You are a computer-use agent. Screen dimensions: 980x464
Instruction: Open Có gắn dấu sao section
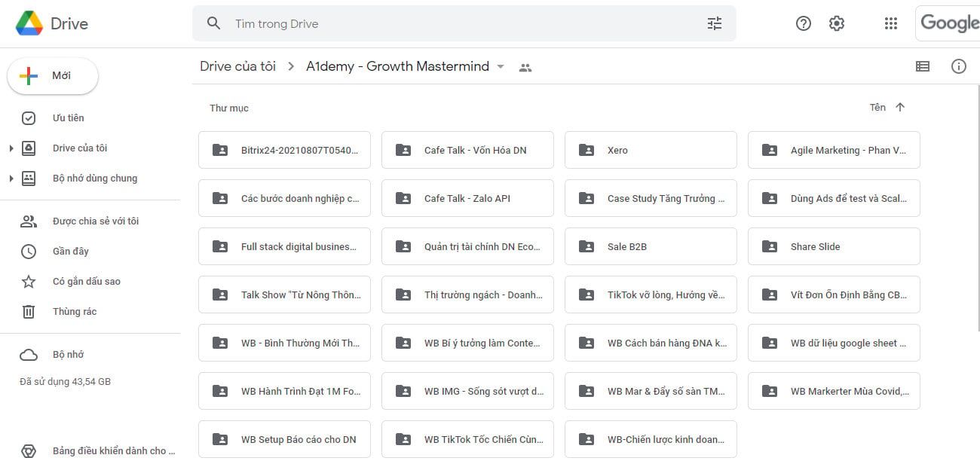[x=86, y=282]
